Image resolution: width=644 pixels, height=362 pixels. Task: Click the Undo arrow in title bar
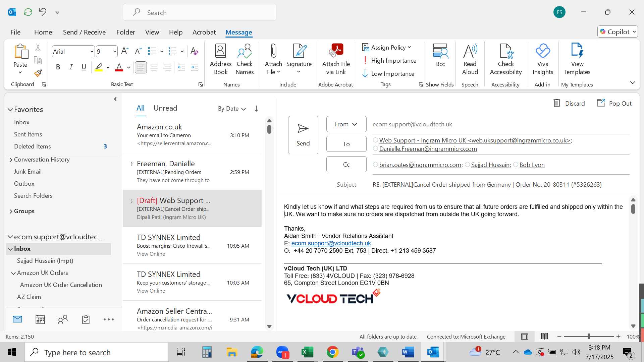click(42, 12)
